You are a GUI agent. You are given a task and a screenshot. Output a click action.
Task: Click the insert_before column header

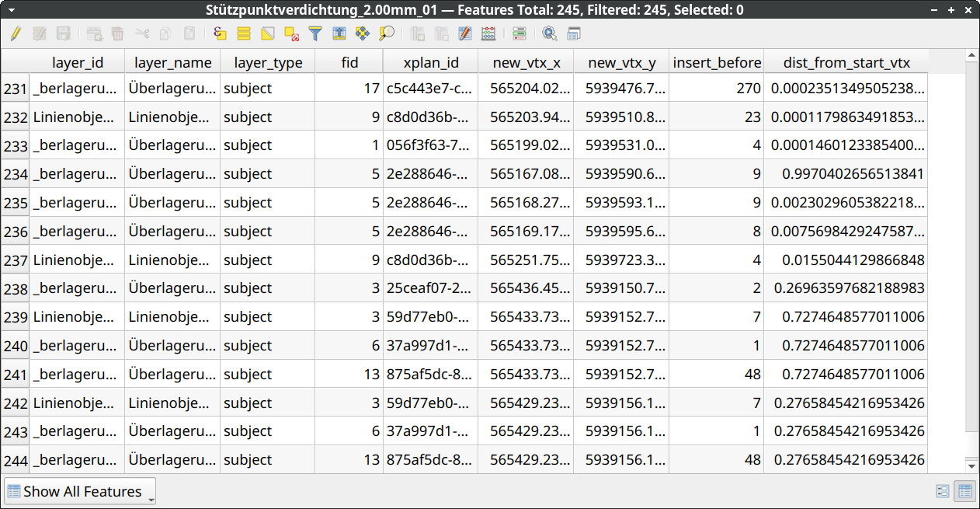716,62
